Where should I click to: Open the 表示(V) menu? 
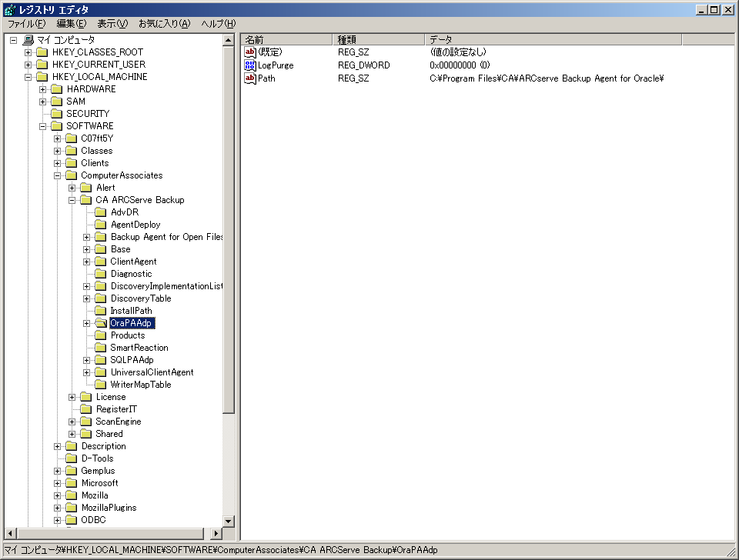[x=112, y=24]
